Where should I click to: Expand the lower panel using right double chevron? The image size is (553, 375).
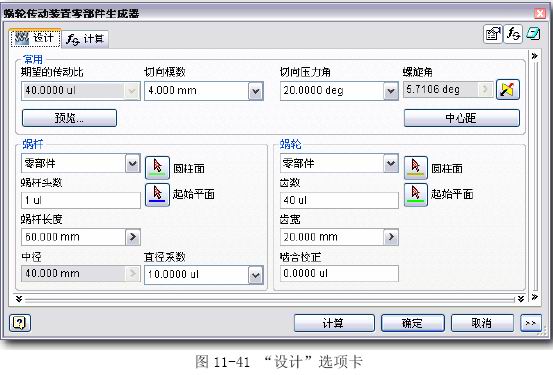point(521,299)
